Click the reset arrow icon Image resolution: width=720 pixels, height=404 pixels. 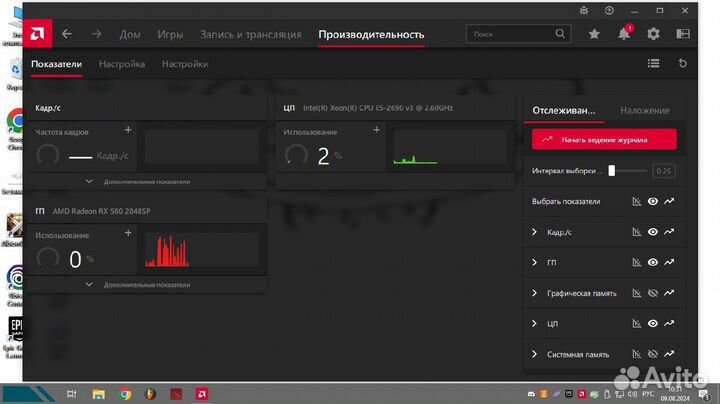coord(683,64)
